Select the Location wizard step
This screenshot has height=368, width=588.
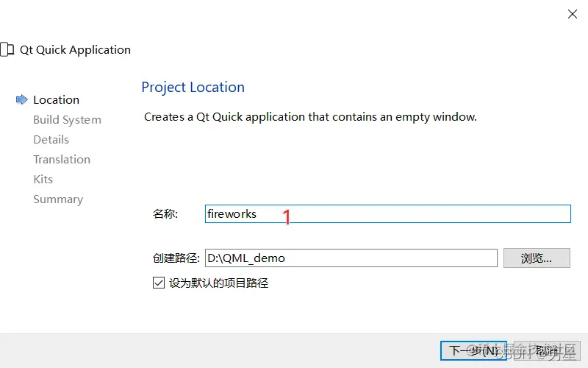click(x=57, y=100)
